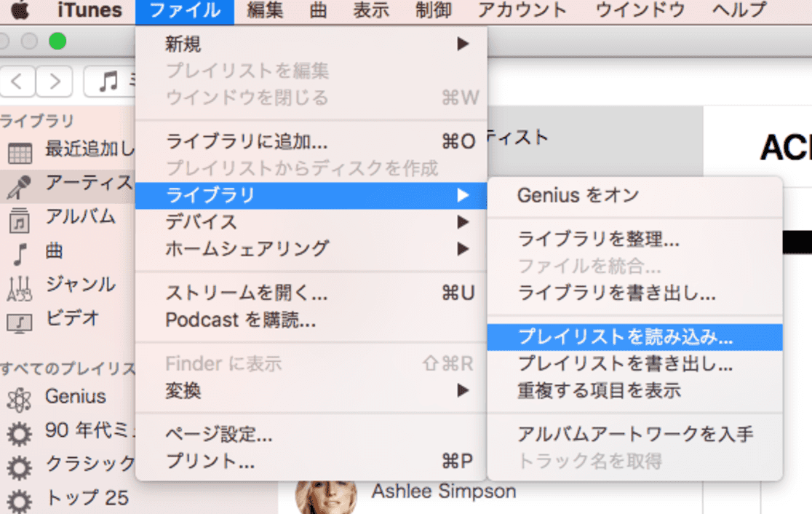Choose 重複する項目を表示 in submenu

(635, 391)
